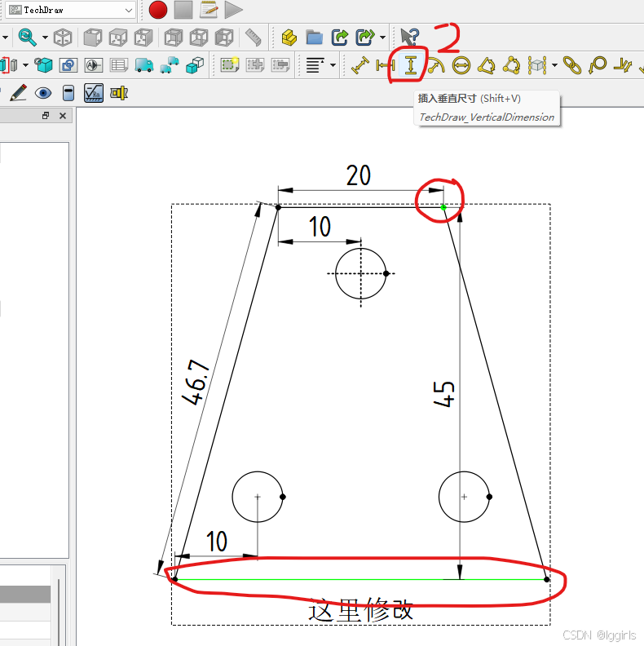The width and height of the screenshot is (644, 646).
Task: Select the green bottom edge of the trapezoid
Action: coord(360,579)
